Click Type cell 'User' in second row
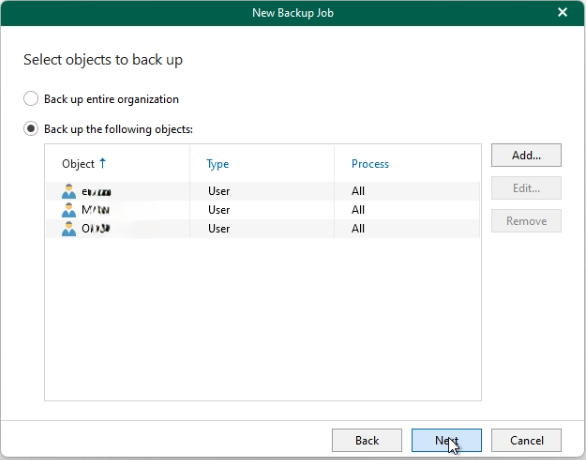The image size is (586, 460). tap(219, 210)
